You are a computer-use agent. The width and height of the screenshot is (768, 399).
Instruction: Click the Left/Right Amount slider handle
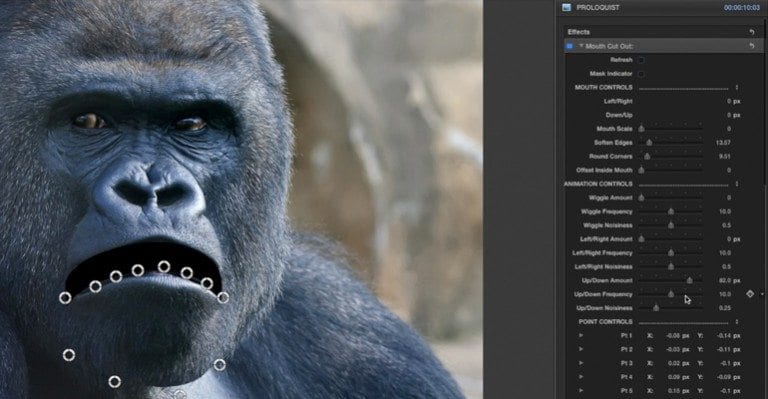tap(641, 239)
